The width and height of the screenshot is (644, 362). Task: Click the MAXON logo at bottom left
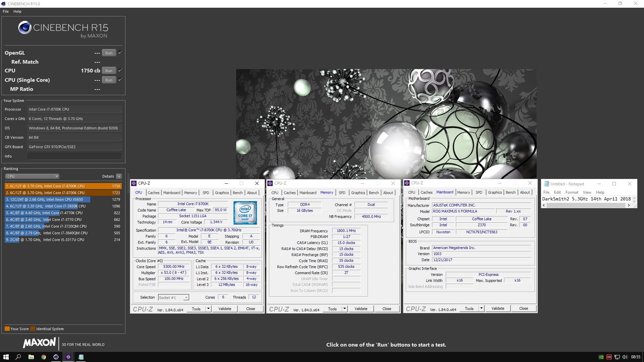tap(39, 343)
